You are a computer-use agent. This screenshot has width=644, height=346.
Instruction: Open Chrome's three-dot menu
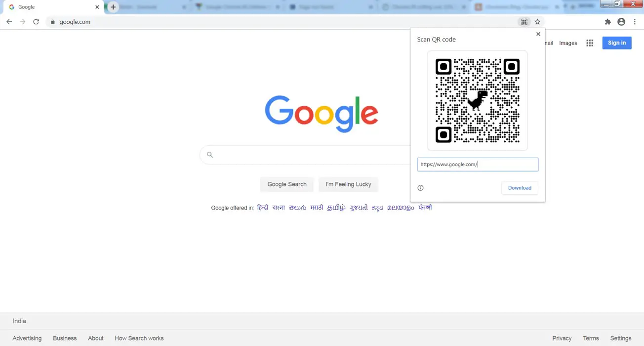coord(635,22)
